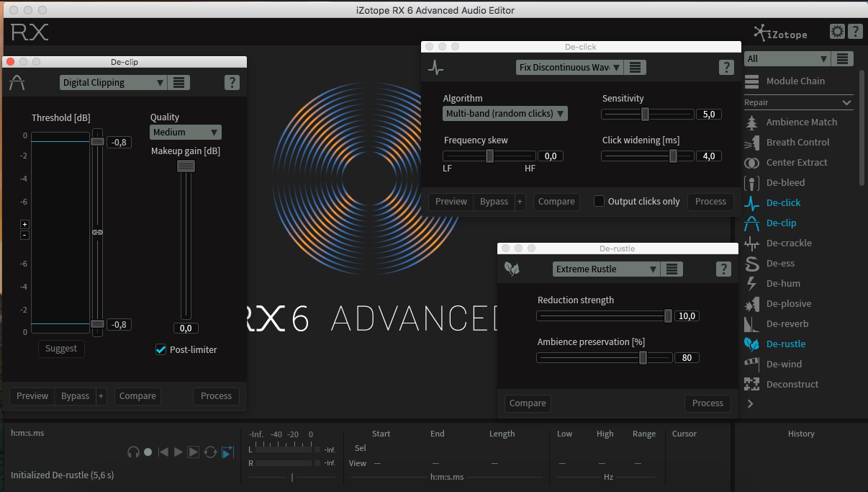This screenshot has height=492, width=868.
Task: Click Process in De-click window
Action: pos(710,202)
